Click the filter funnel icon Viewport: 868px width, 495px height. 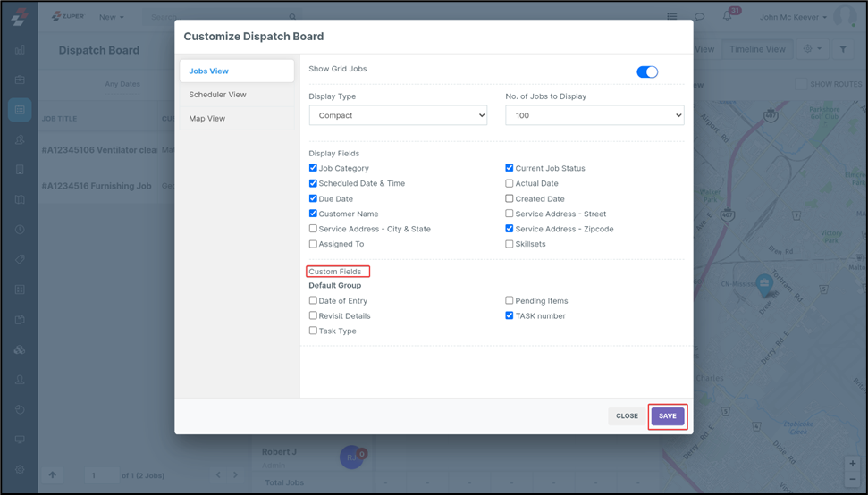click(x=843, y=50)
